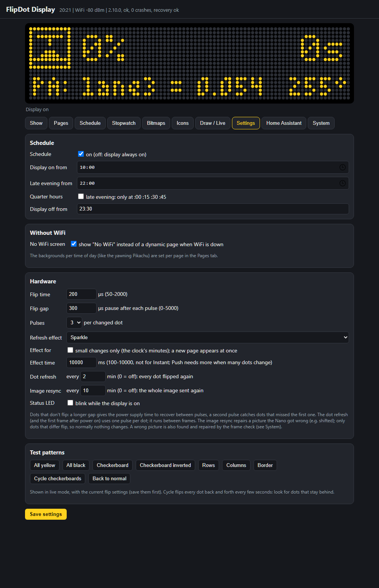Check small changes only effect option
Viewport: 379px width, 588px height.
pyautogui.click(x=70, y=350)
